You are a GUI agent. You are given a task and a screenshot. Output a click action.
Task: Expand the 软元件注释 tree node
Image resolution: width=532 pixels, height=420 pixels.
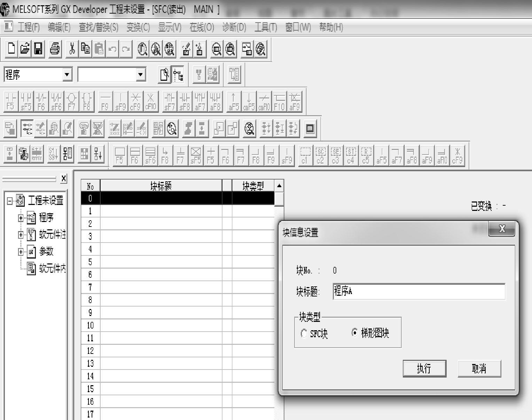(21, 235)
